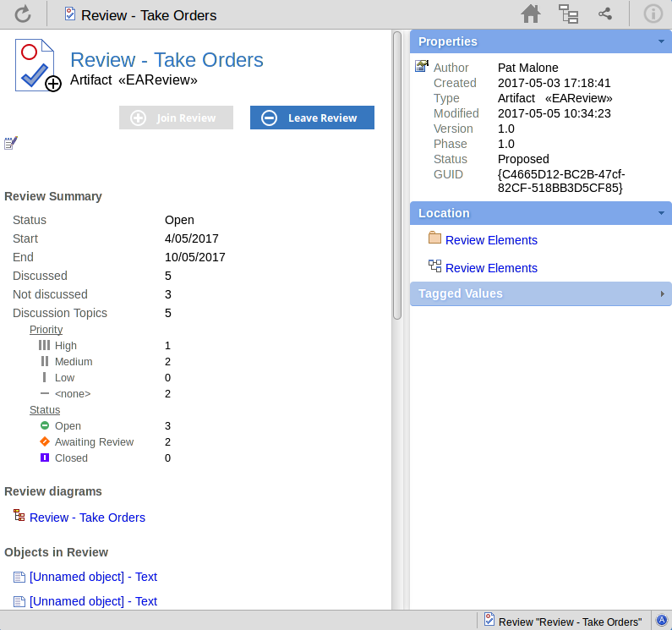Collapse the Properties panel

(x=661, y=41)
